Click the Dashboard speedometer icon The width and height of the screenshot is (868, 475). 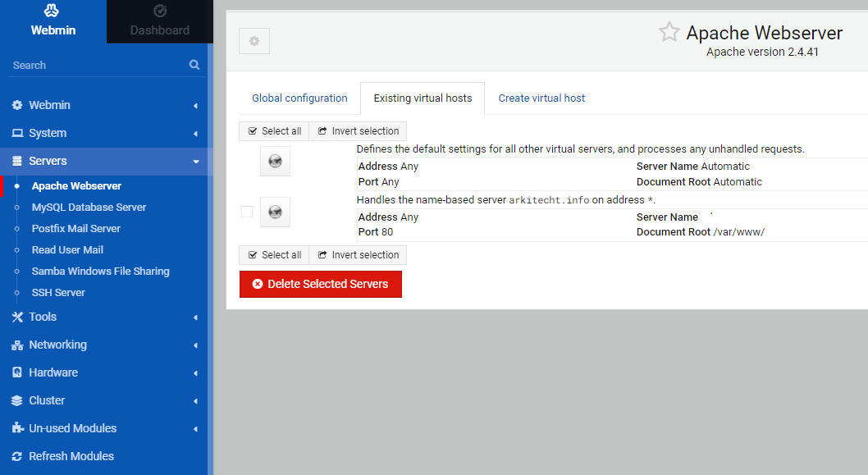point(160,11)
